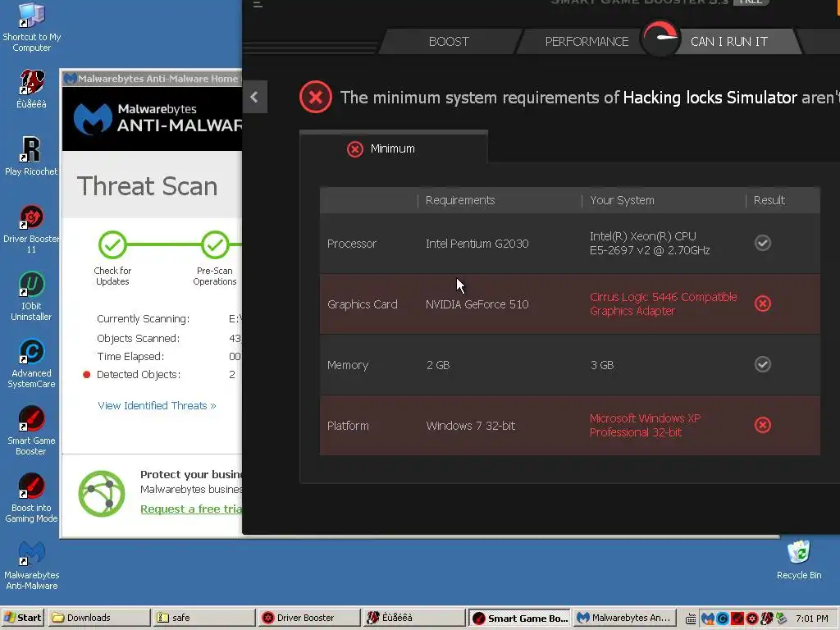Click the NVIDIA GeForce 510 requirement text
Screen dimensions: 840x630
(477, 304)
